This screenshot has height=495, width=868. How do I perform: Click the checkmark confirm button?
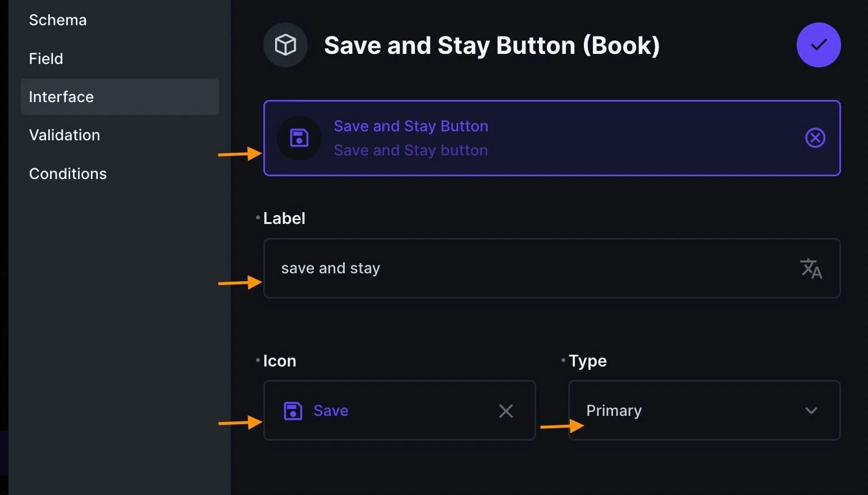point(818,45)
